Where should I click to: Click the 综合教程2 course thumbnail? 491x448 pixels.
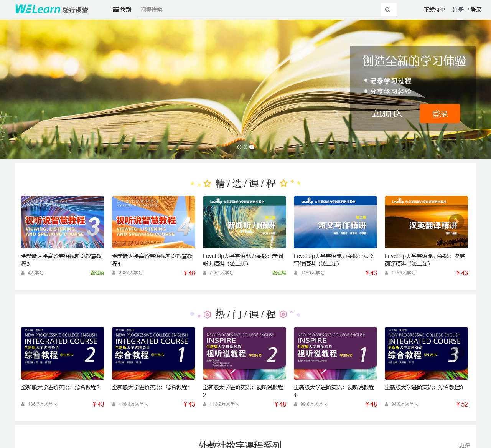point(63,353)
